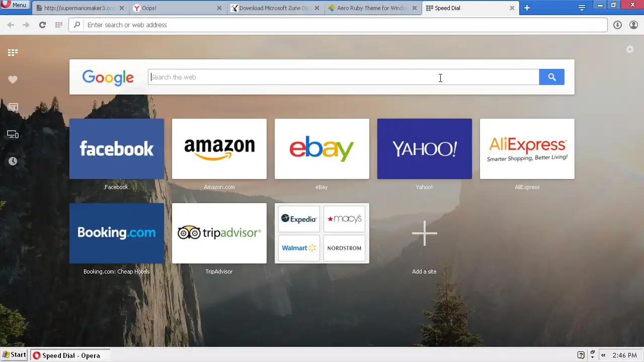The height and width of the screenshot is (362, 644).
Task: Open the start page customize gear icon
Action: [629, 49]
